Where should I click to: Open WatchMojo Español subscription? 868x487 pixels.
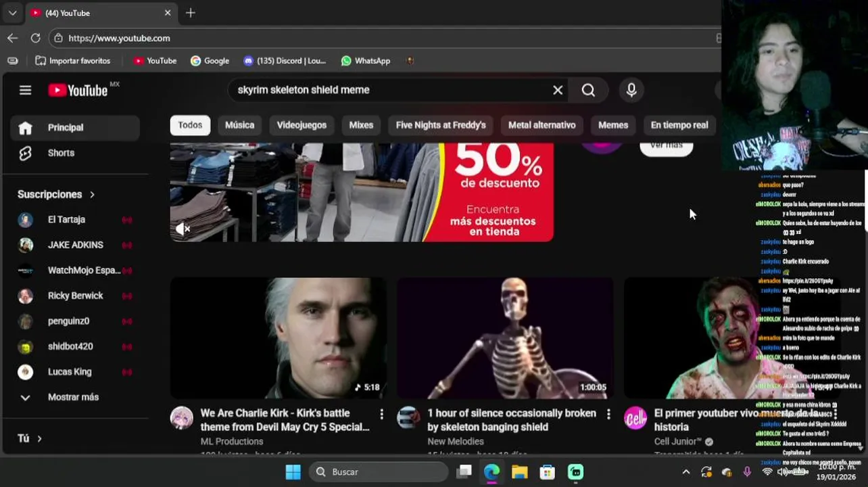click(74, 271)
